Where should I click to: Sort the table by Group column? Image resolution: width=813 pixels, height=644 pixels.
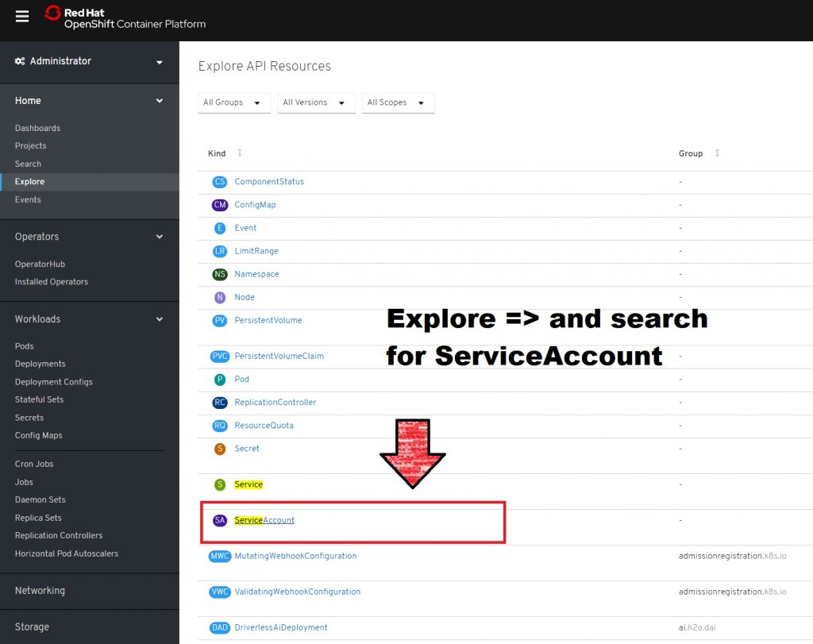tap(717, 153)
